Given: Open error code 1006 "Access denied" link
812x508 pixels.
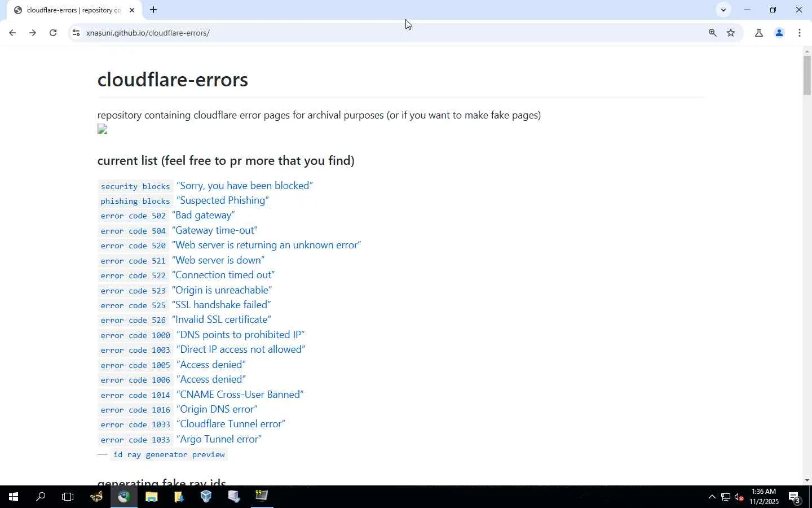Looking at the screenshot, I should [x=211, y=379].
